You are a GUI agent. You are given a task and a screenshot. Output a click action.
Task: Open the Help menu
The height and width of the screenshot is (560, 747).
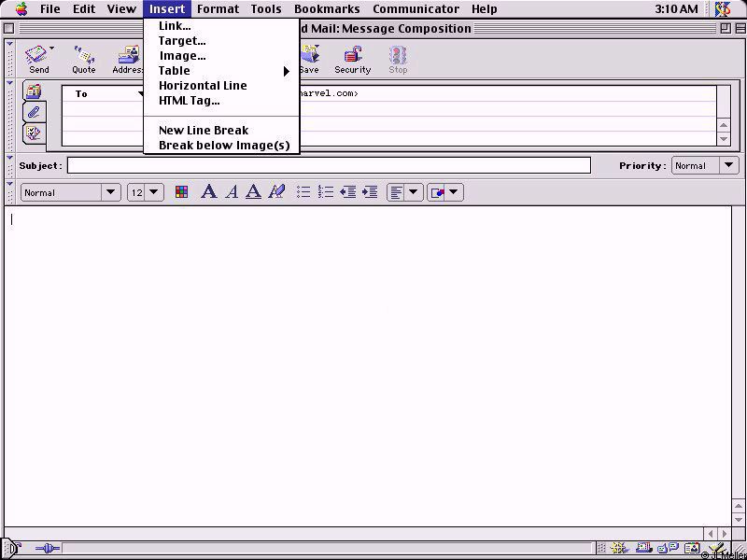coord(484,8)
